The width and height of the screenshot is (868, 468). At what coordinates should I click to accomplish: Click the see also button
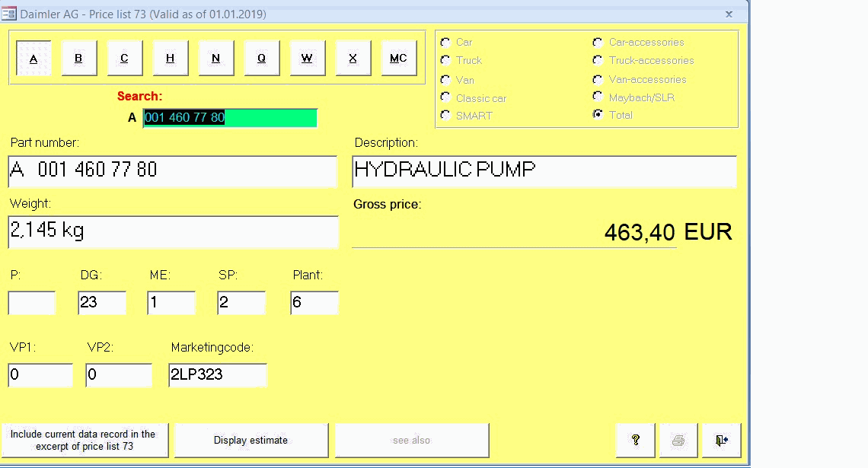412,441
